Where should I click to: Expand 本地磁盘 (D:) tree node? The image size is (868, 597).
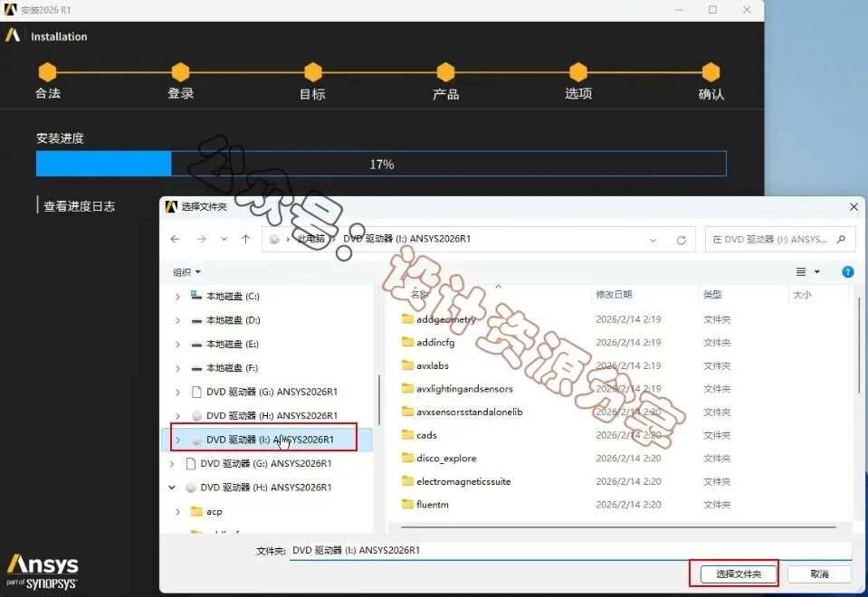pos(177,320)
